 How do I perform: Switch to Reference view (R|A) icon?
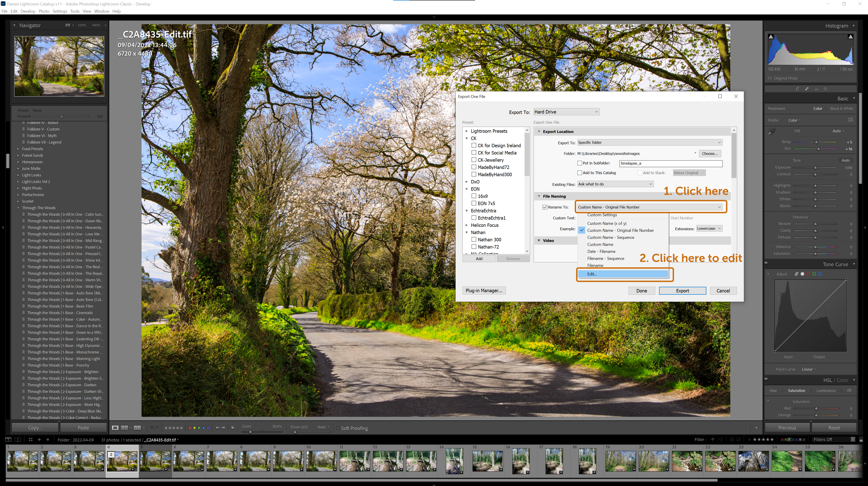tap(124, 428)
